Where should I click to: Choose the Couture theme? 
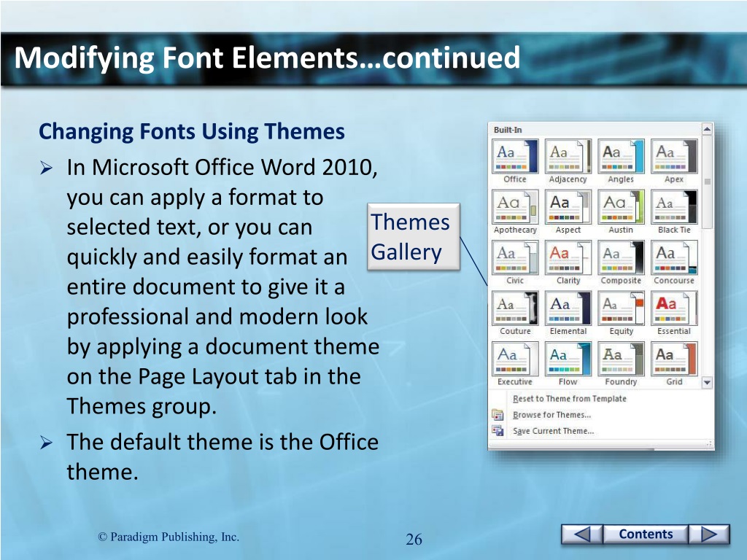tap(515, 308)
